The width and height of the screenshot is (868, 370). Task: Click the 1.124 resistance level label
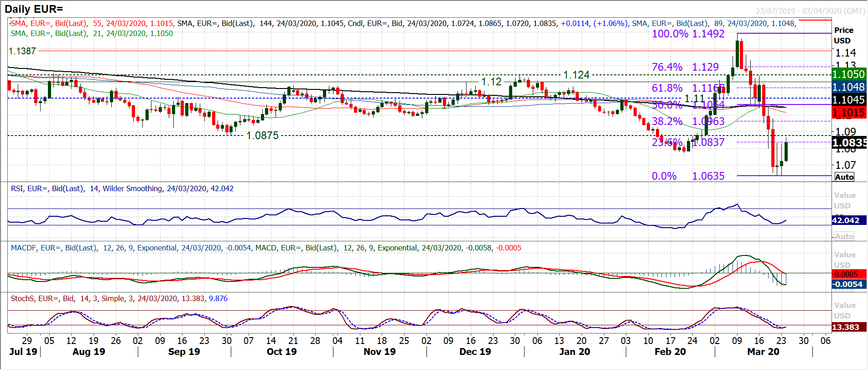coord(576,75)
